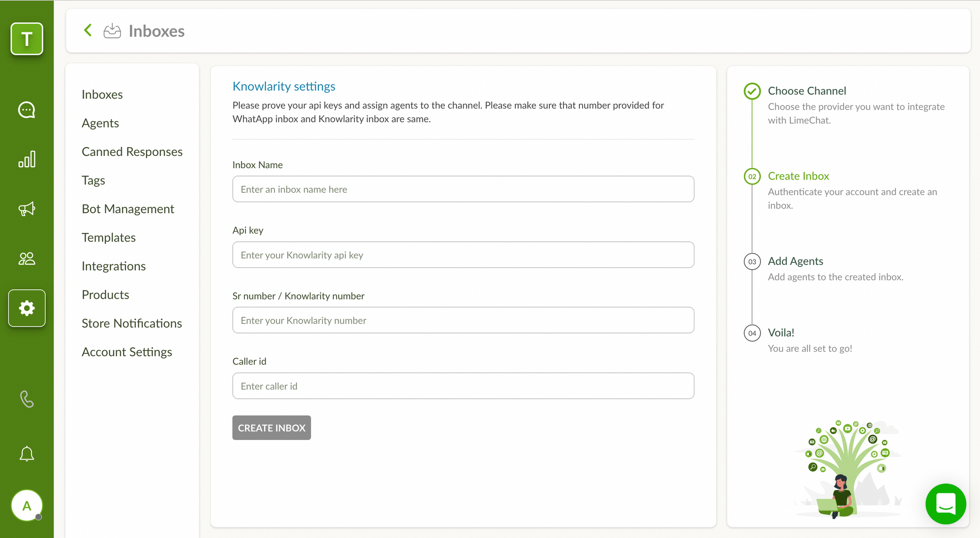This screenshot has width=980, height=538.
Task: Open Integrations settings
Action: 114,266
